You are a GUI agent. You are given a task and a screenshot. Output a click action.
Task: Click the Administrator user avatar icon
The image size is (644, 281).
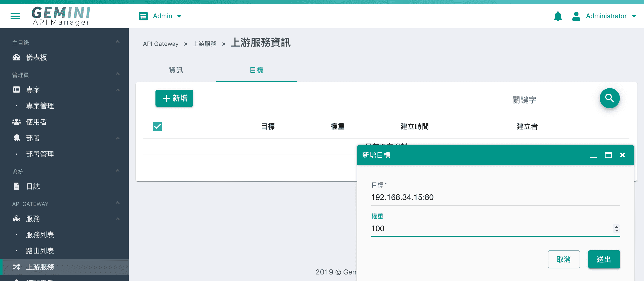(576, 16)
